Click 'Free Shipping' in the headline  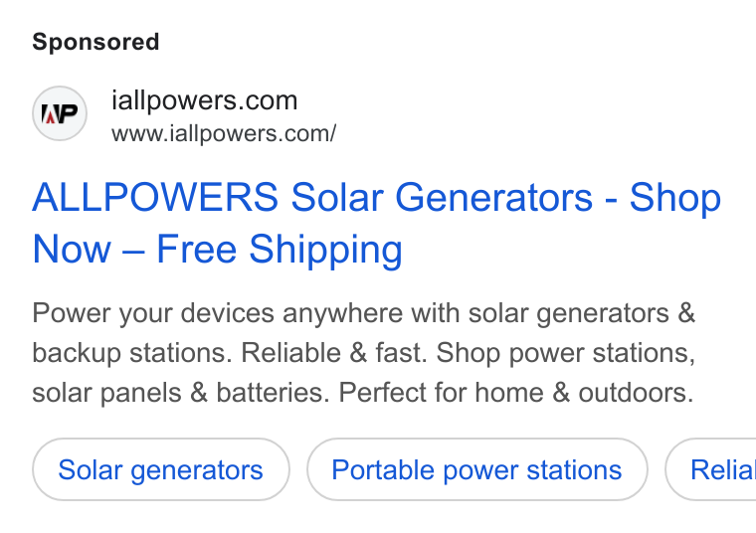(280, 250)
